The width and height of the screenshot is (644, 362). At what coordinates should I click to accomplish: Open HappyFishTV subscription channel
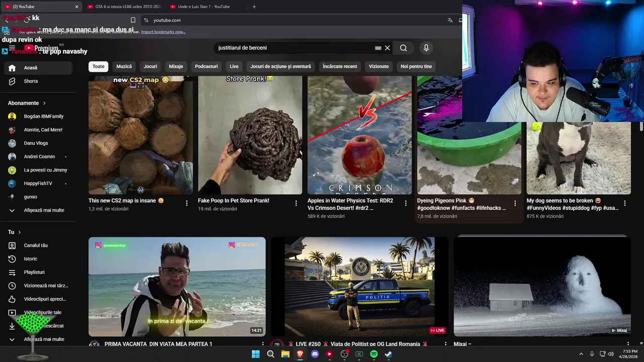pos(38,184)
